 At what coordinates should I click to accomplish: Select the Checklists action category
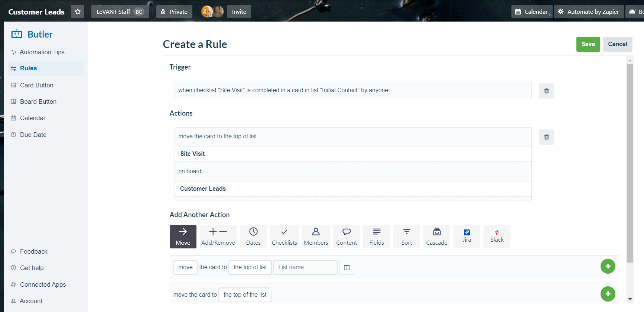pyautogui.click(x=284, y=237)
